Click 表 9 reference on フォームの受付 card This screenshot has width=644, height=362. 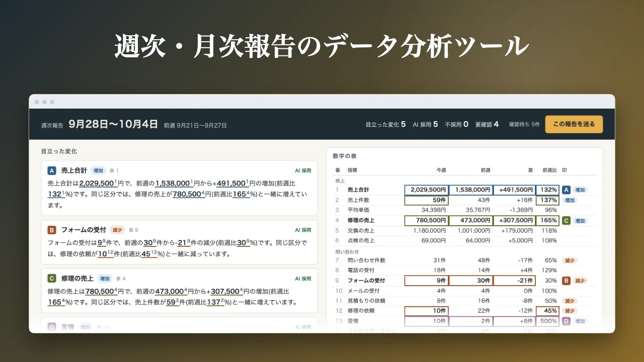tap(133, 230)
